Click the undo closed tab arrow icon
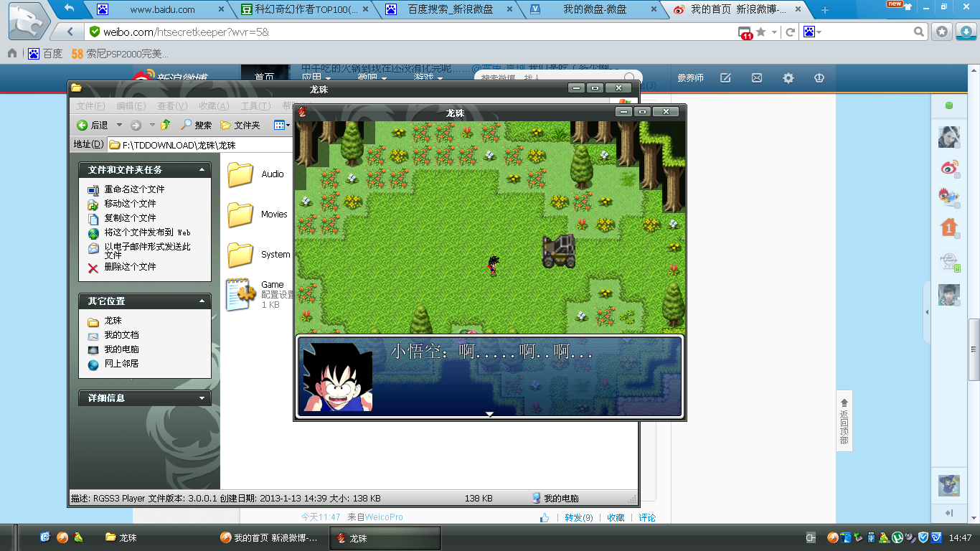Image resolution: width=980 pixels, height=551 pixels. [70, 9]
